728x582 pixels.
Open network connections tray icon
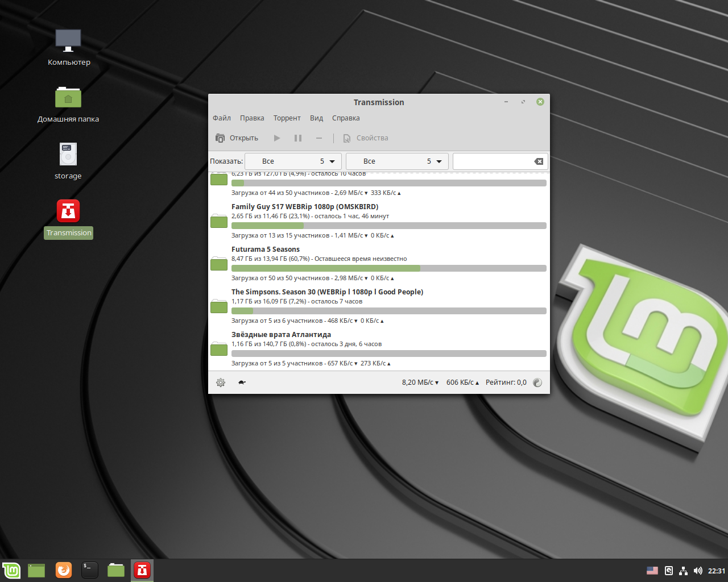coord(683,571)
